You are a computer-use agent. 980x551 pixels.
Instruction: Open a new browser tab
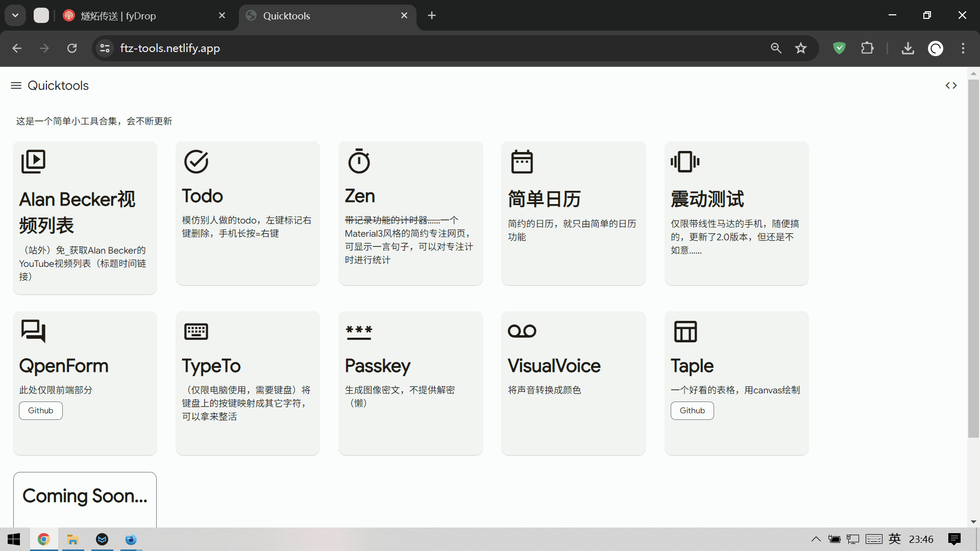pos(432,16)
